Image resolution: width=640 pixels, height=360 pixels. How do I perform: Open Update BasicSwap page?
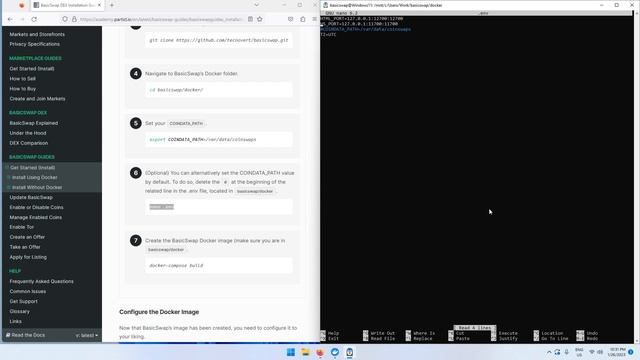click(x=31, y=197)
